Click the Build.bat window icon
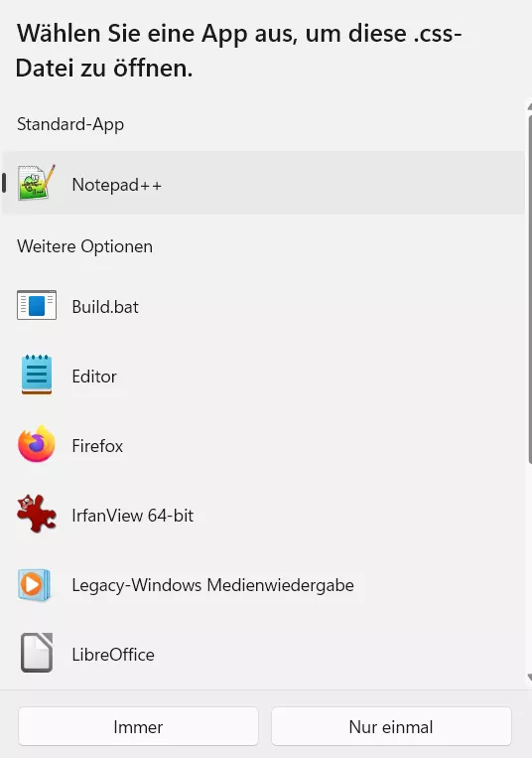 pos(37,305)
